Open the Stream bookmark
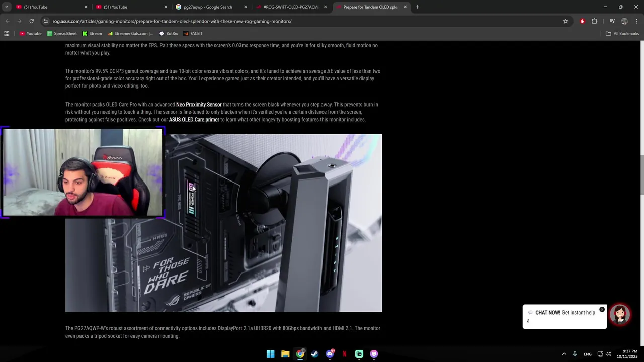644x362 pixels. pos(92,34)
